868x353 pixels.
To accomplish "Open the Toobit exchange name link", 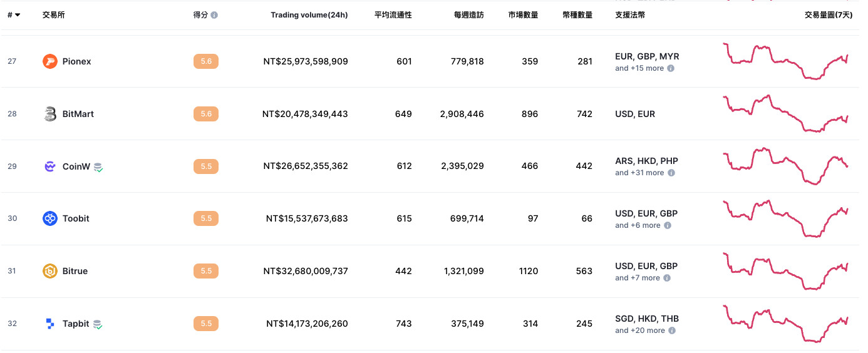I will pos(76,218).
